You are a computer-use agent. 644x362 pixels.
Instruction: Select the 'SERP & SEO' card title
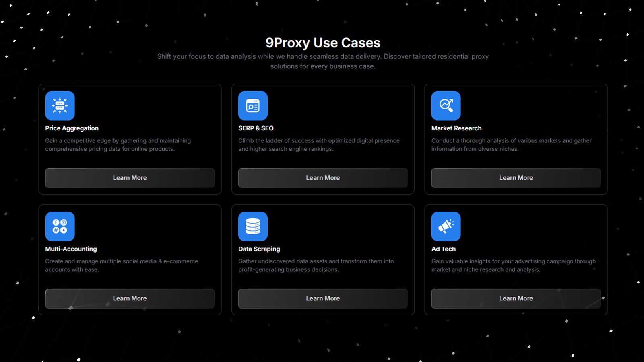[256, 128]
